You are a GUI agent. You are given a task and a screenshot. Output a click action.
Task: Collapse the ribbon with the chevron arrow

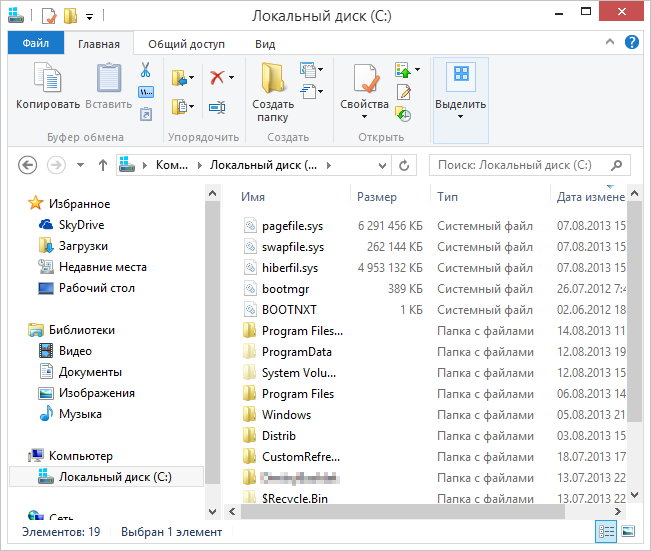click(x=612, y=43)
